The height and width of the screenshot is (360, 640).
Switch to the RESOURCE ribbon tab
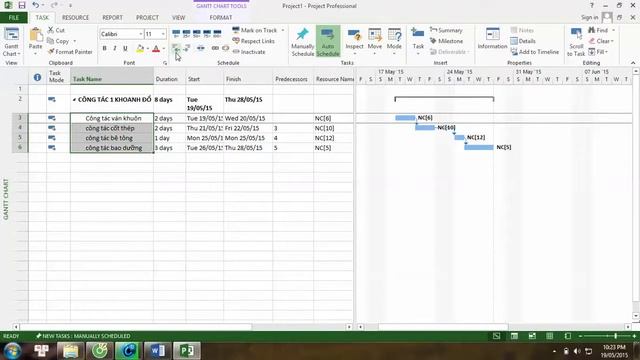pyautogui.click(x=75, y=18)
